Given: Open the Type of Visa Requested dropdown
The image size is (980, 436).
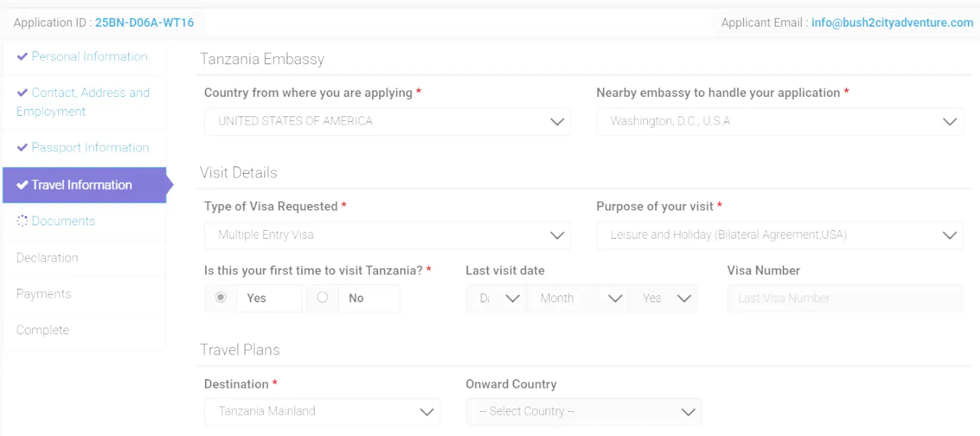Looking at the screenshot, I should point(387,235).
